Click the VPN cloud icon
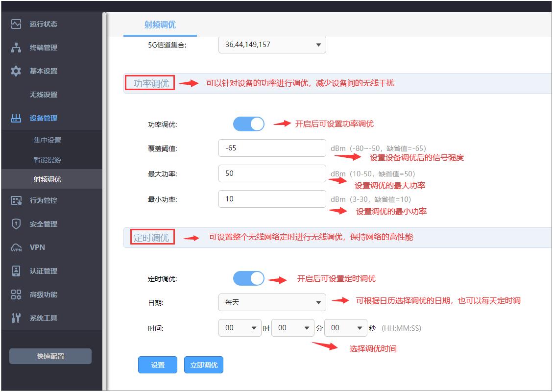The image size is (553, 392). click(16, 247)
